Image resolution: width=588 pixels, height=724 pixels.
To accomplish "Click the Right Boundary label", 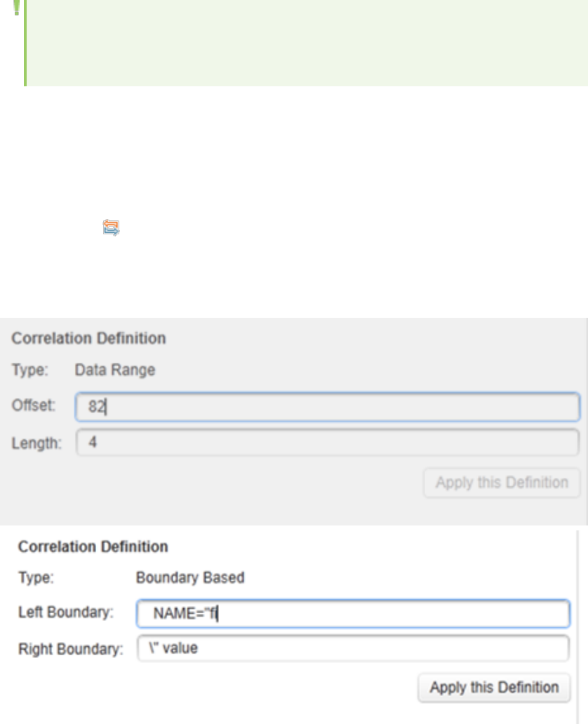I will click(x=70, y=648).
